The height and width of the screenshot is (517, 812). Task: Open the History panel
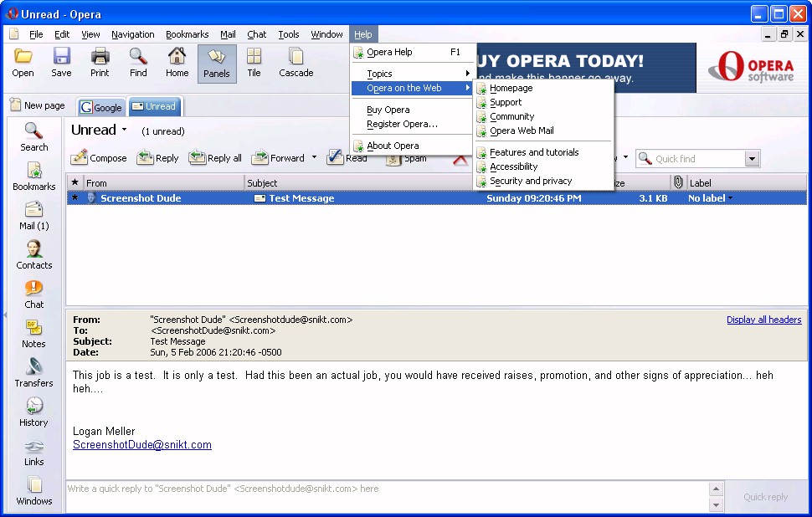pyautogui.click(x=34, y=412)
